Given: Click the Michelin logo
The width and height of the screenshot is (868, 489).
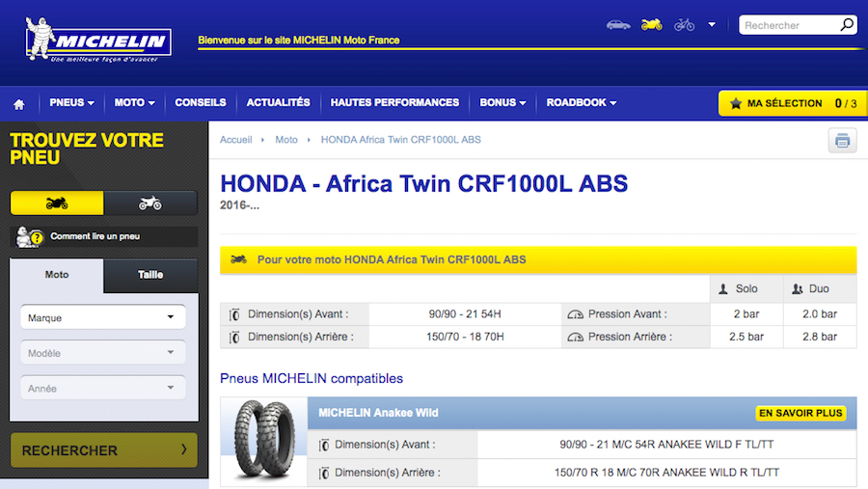Looking at the screenshot, I should tap(98, 39).
